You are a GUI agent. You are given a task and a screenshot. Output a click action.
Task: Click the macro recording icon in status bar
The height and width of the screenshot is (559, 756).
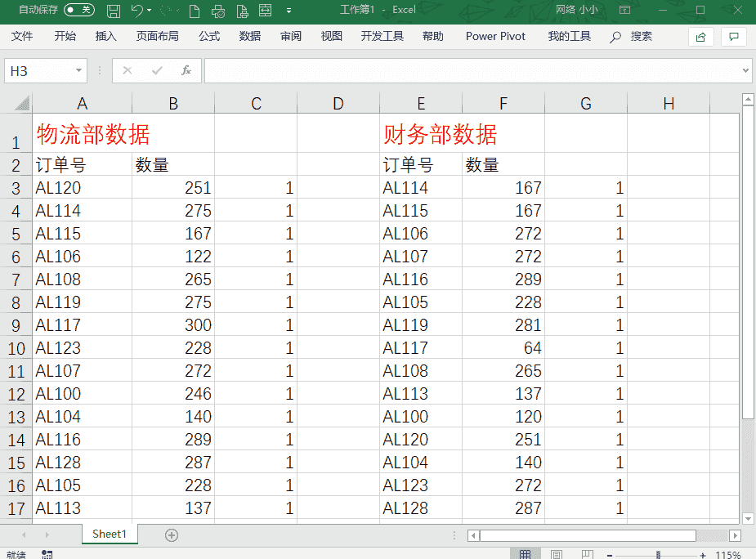[x=47, y=555]
